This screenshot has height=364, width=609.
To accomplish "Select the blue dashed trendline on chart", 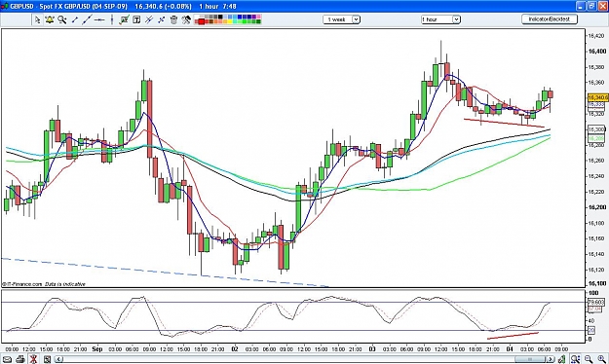I will pos(165,273).
